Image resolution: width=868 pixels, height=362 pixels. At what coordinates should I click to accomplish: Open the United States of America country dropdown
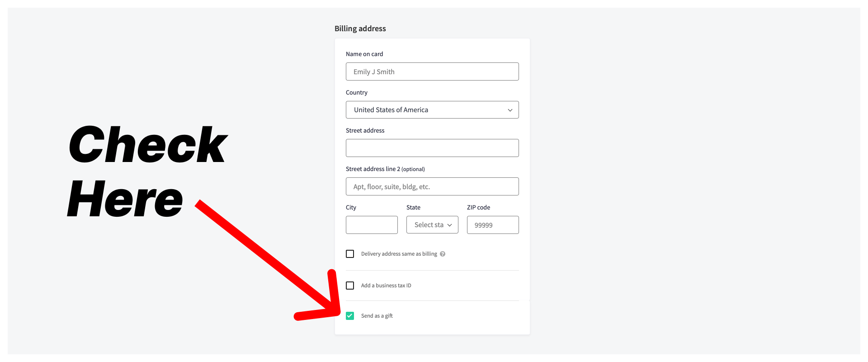(432, 110)
